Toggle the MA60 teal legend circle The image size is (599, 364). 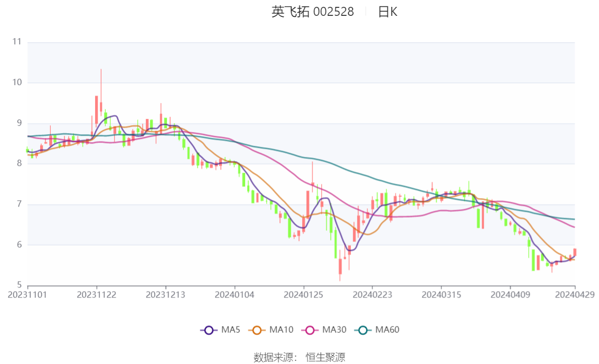click(x=363, y=330)
